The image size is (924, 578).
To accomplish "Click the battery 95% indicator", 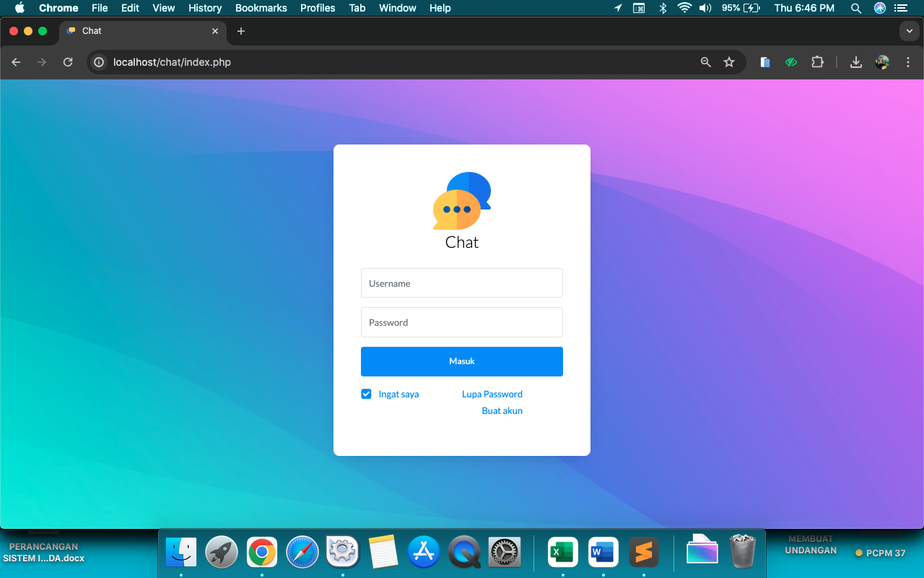I will click(x=741, y=8).
